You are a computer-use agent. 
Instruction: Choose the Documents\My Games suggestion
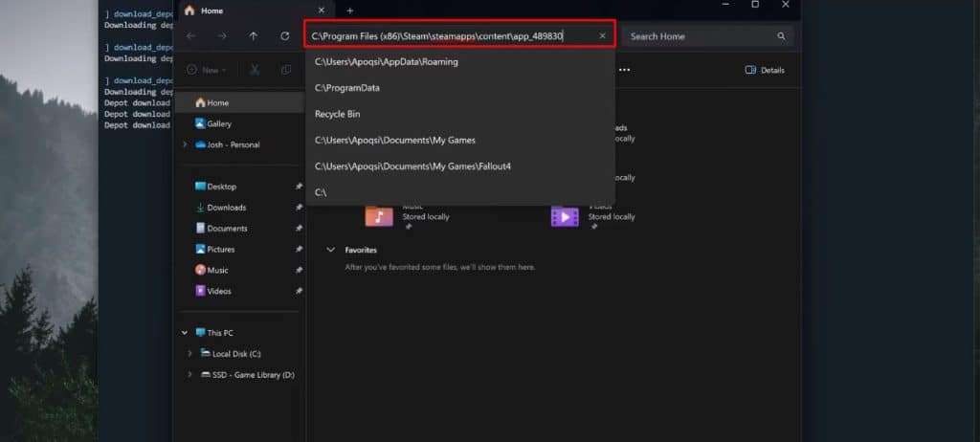click(460, 140)
